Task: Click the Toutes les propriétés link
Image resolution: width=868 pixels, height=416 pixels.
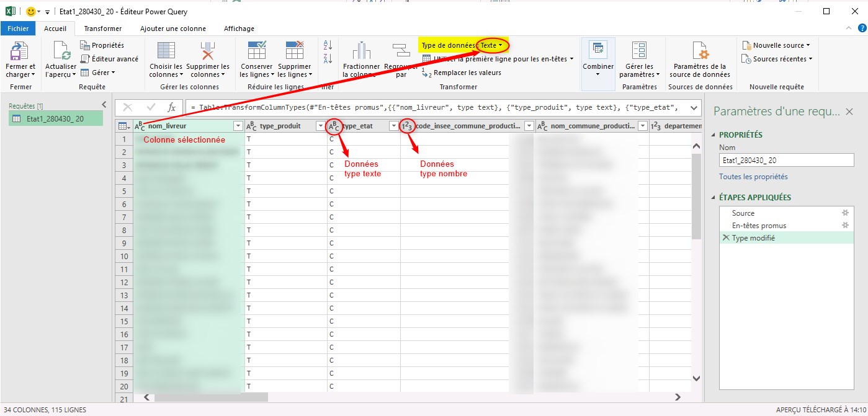Action: 753,177
